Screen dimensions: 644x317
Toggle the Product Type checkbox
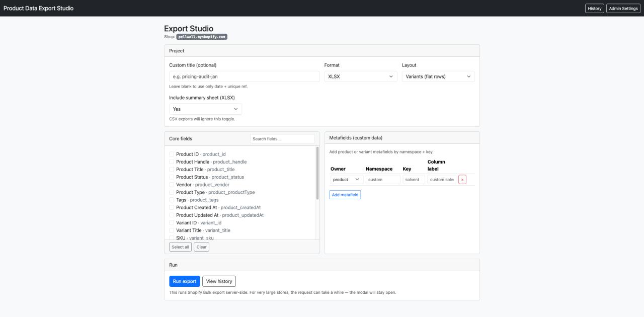(x=172, y=192)
